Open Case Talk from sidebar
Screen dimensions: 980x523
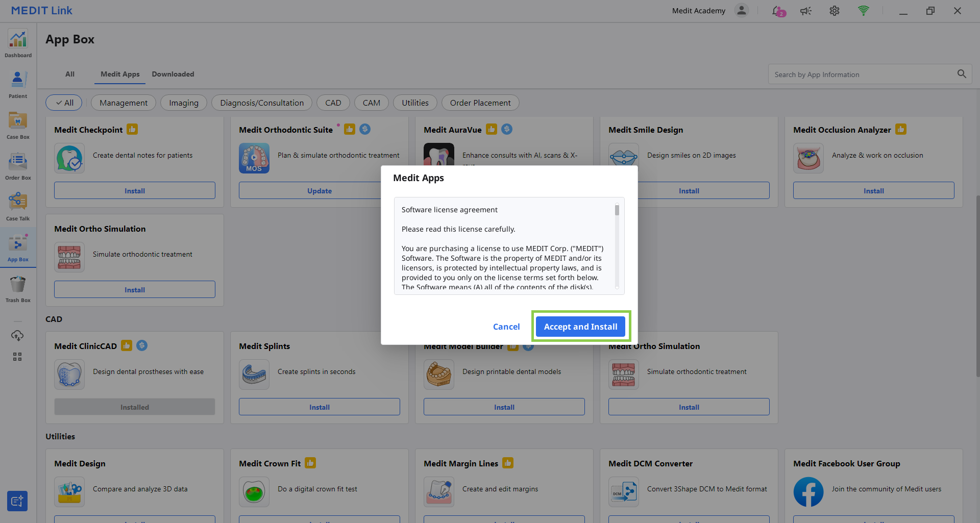coord(18,207)
